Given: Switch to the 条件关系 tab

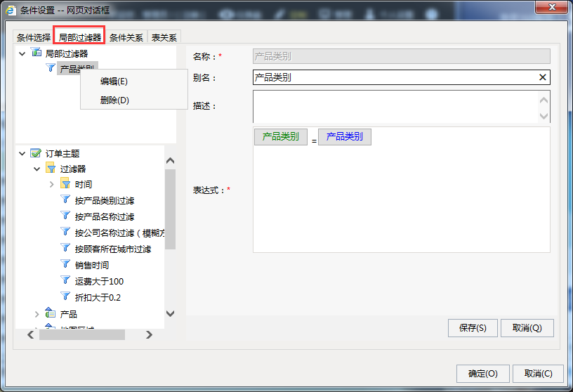Looking at the screenshot, I should [126, 37].
